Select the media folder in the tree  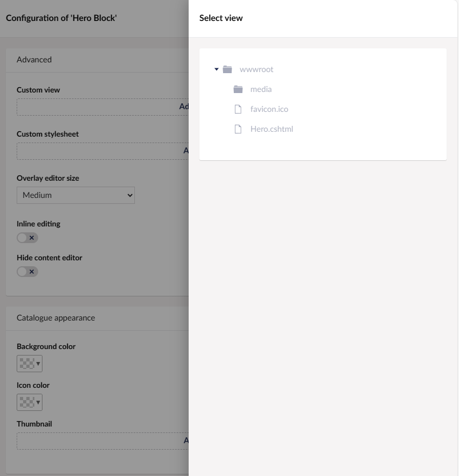coord(261,89)
